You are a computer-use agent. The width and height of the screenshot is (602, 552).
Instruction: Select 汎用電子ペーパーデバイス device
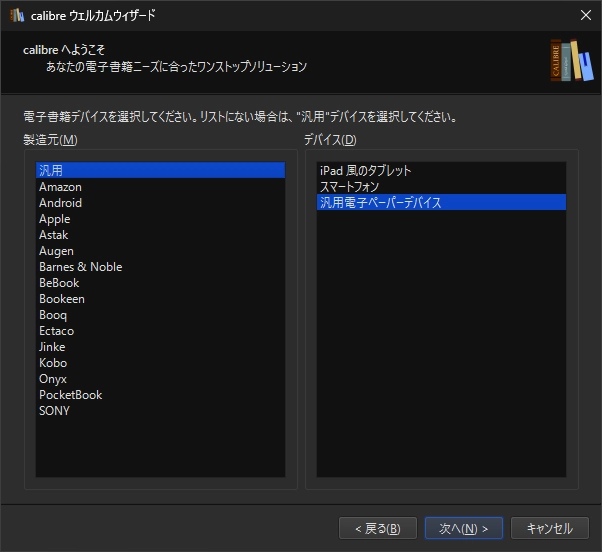pyautogui.click(x=441, y=202)
